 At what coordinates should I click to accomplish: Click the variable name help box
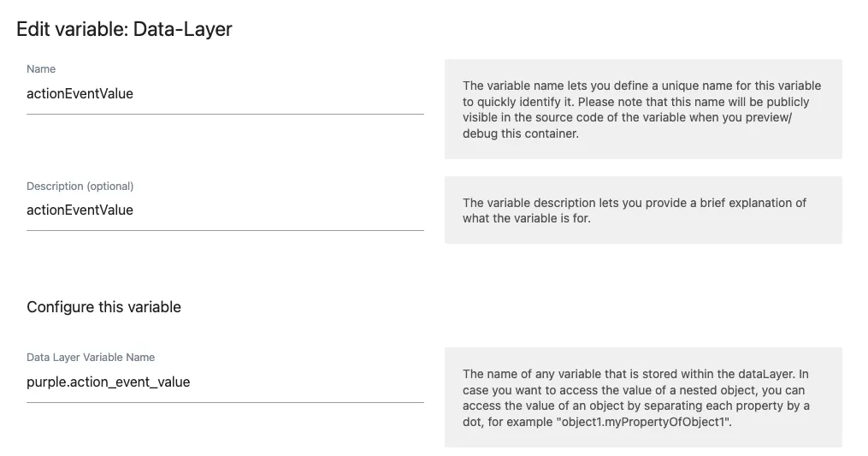[643, 110]
